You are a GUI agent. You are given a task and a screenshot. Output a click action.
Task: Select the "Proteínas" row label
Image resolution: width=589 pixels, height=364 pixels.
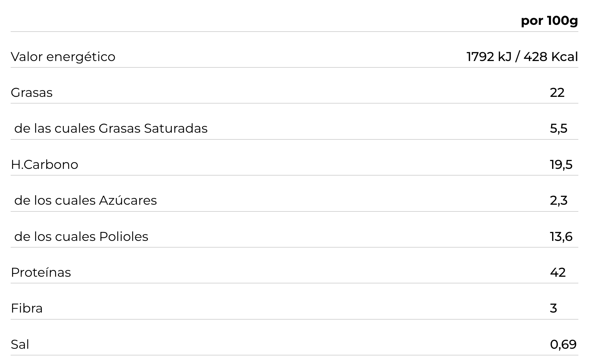[x=41, y=272]
